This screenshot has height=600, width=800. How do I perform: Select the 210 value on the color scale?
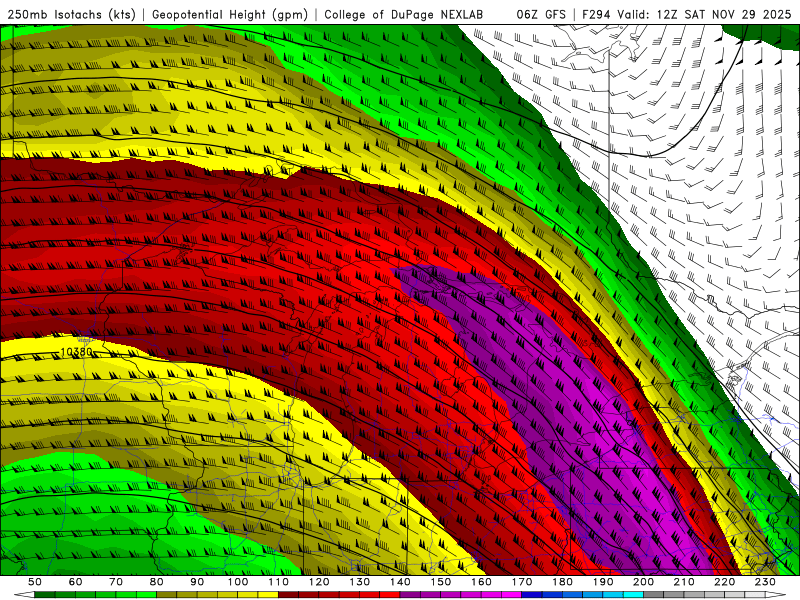click(684, 582)
